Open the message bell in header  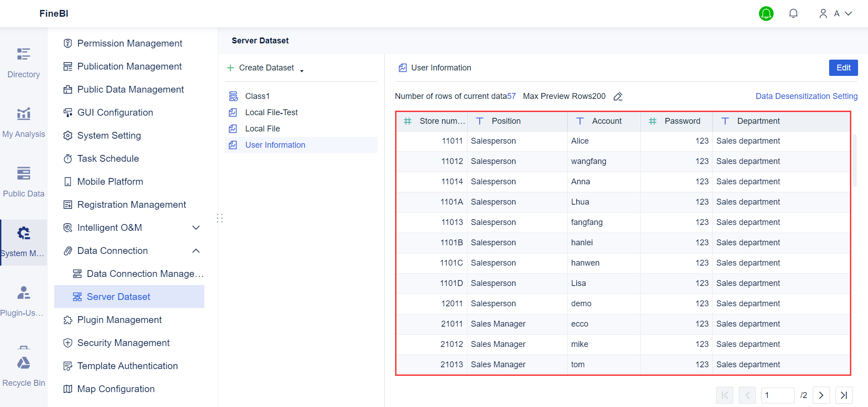pos(793,14)
